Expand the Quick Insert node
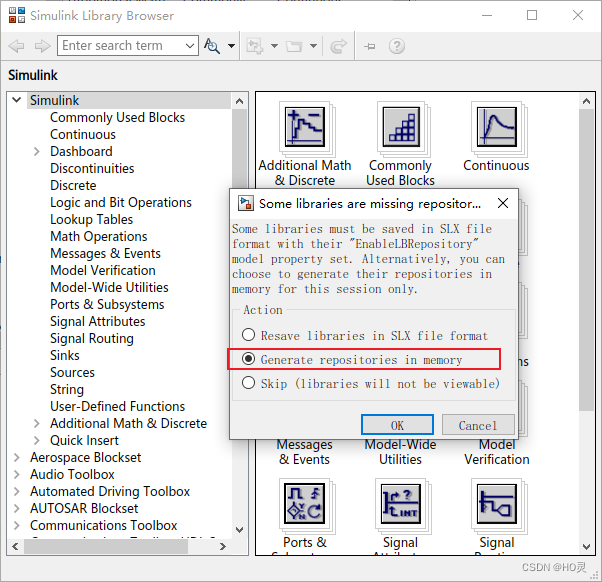The height and width of the screenshot is (582, 602). click(x=36, y=440)
